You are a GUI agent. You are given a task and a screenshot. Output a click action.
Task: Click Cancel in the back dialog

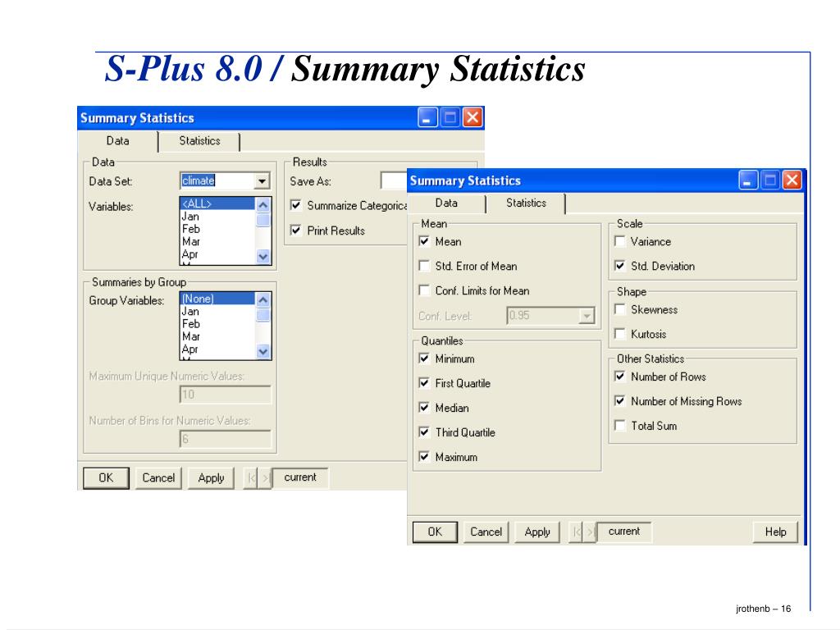tap(158, 478)
